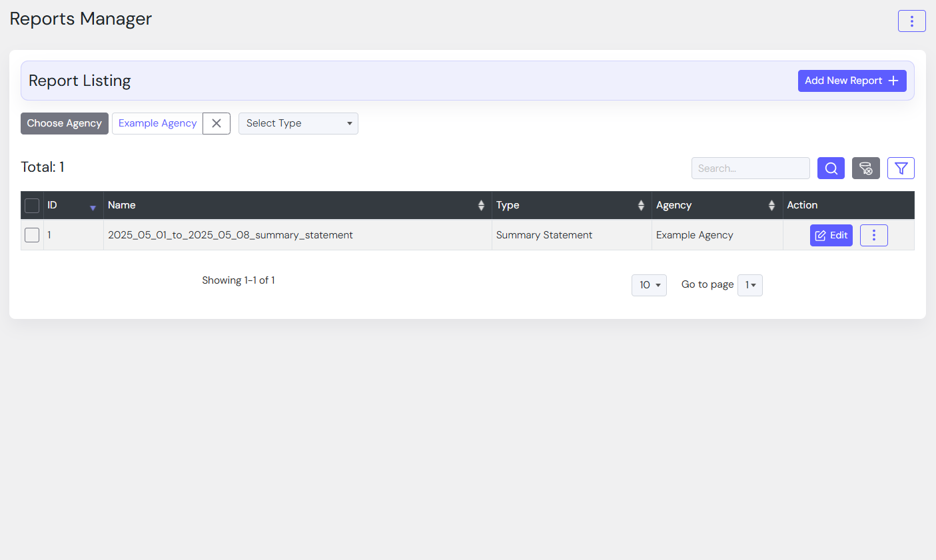Screen dimensions: 936x560
Task: Sort by ID column arrow
Action: [93, 208]
